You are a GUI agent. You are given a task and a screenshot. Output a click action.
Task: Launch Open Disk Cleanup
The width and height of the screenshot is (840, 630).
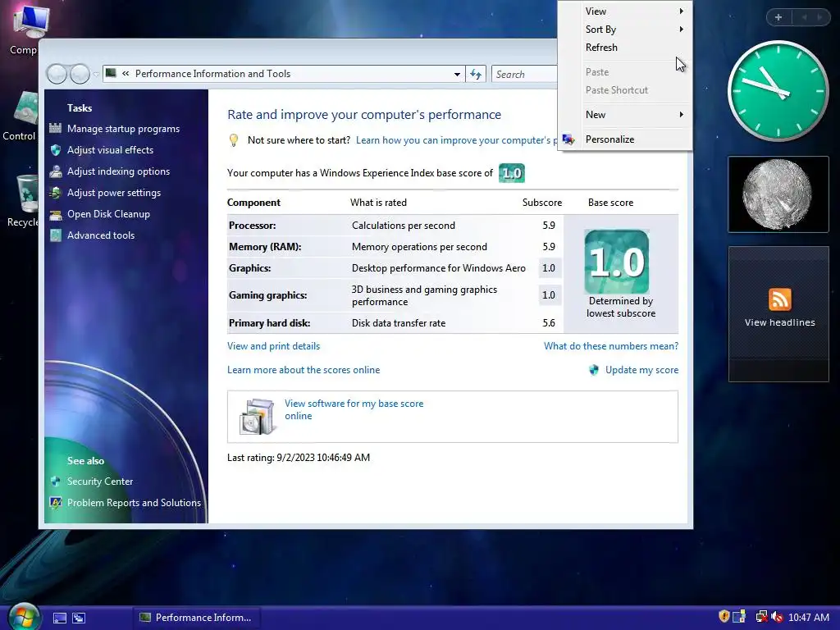pyautogui.click(x=108, y=214)
